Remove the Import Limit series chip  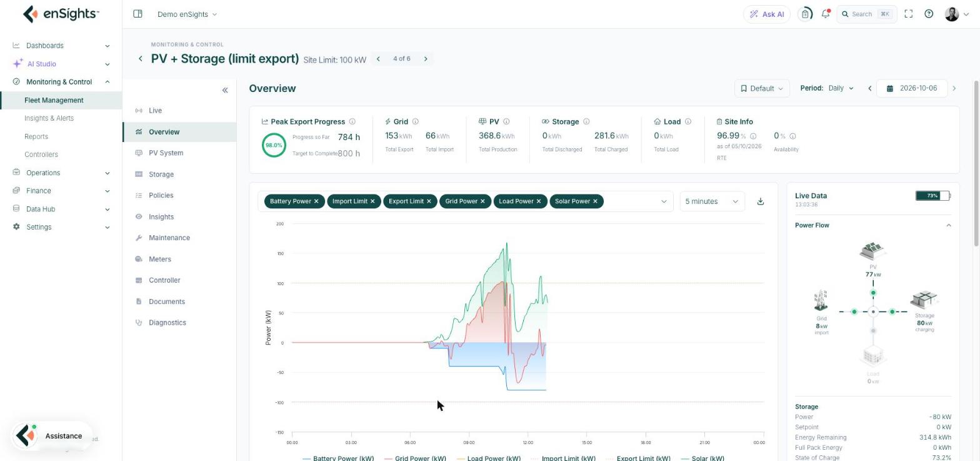372,201
